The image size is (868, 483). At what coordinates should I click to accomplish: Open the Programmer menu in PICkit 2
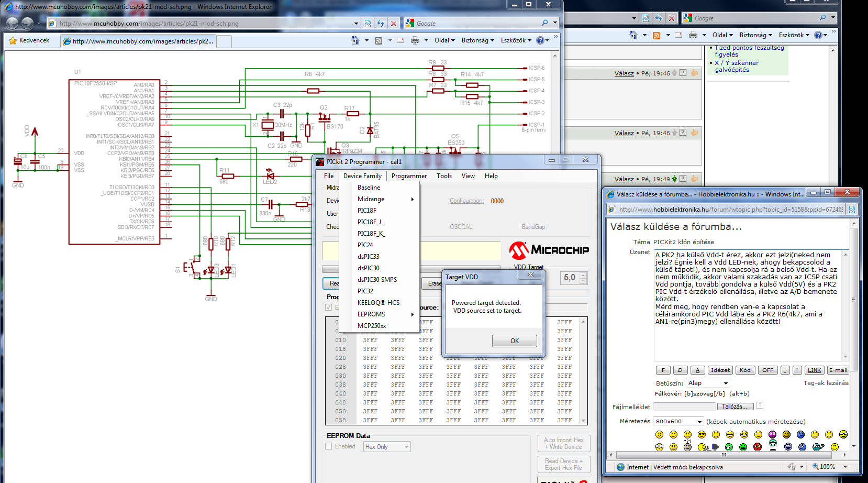pyautogui.click(x=409, y=176)
